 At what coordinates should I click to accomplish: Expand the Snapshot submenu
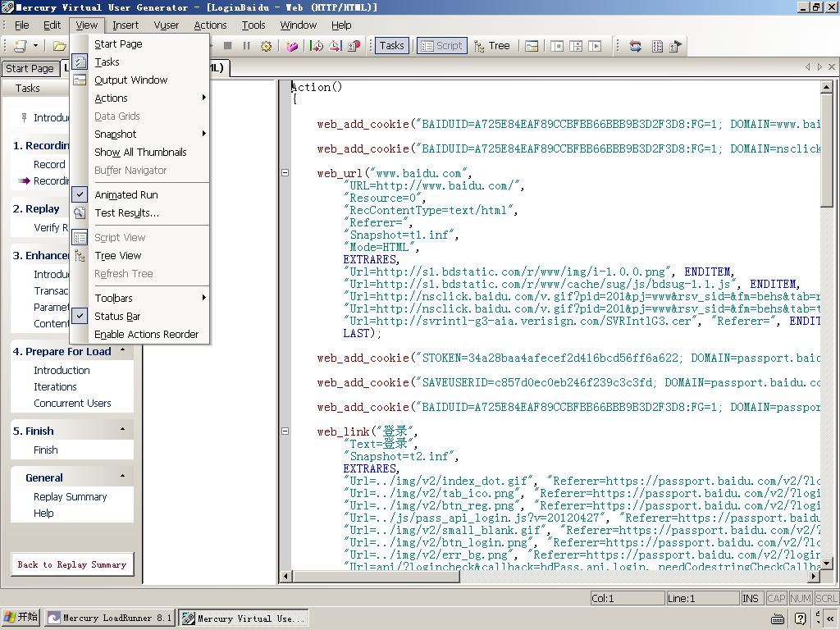click(x=139, y=134)
